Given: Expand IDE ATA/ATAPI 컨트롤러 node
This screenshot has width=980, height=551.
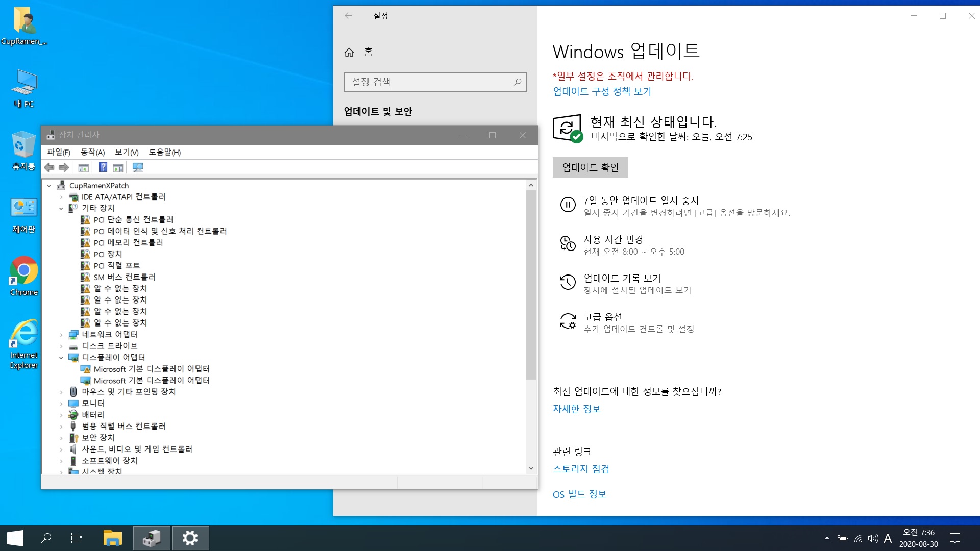Looking at the screenshot, I should [x=61, y=197].
